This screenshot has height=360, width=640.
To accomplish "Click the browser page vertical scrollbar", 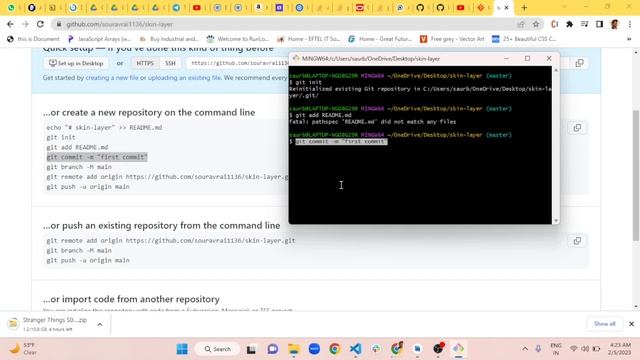I will 636,176.
